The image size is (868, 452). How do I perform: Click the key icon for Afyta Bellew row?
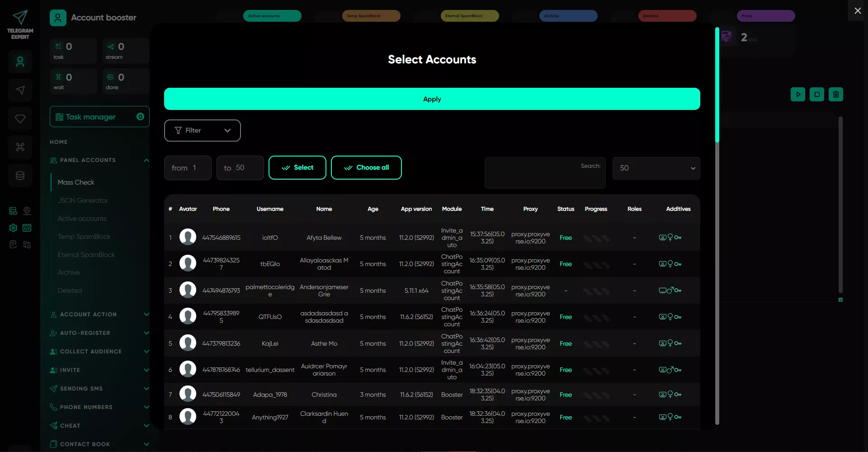point(678,238)
